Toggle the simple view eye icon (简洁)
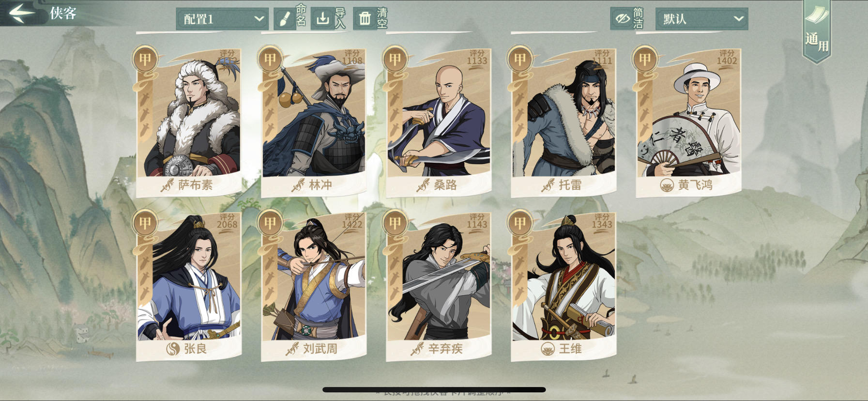This screenshot has width=868, height=401. 622,19
